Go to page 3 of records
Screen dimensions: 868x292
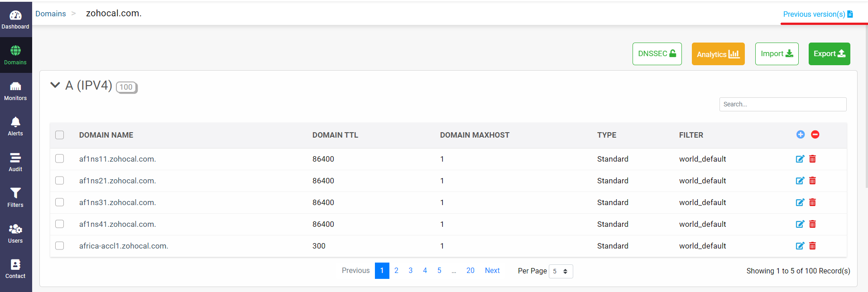pyautogui.click(x=411, y=271)
